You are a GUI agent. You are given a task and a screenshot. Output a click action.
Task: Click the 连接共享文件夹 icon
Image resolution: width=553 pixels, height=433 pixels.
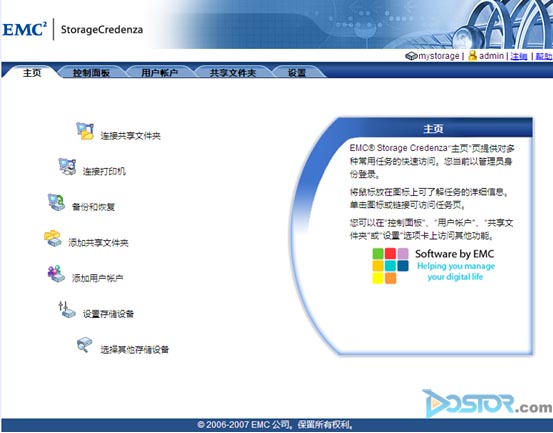point(85,131)
